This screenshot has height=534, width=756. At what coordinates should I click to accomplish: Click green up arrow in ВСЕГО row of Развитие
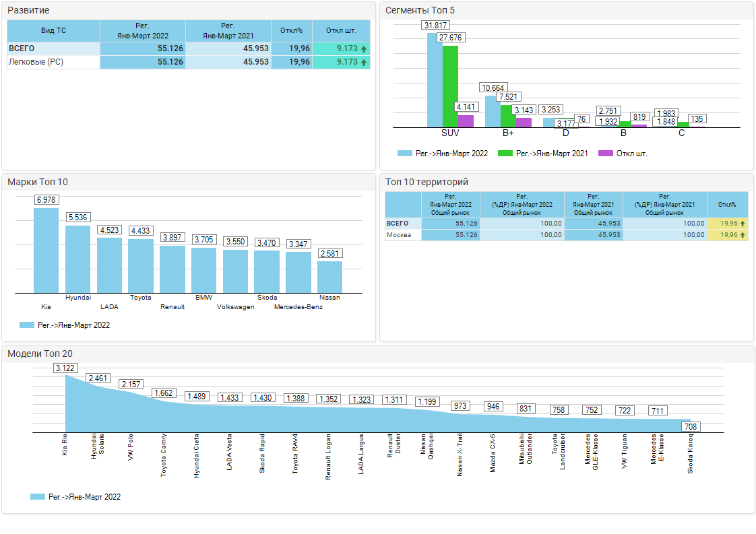(364, 48)
